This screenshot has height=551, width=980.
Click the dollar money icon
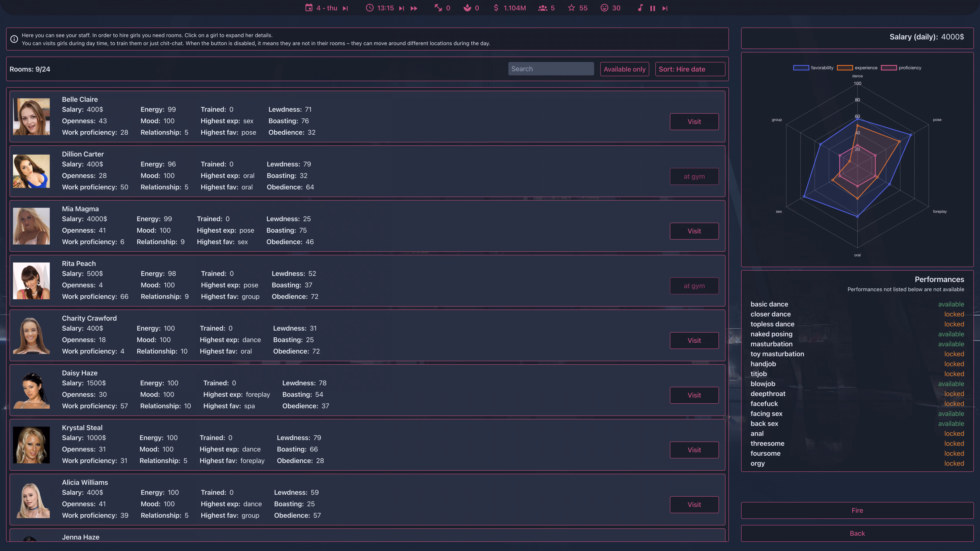[496, 8]
